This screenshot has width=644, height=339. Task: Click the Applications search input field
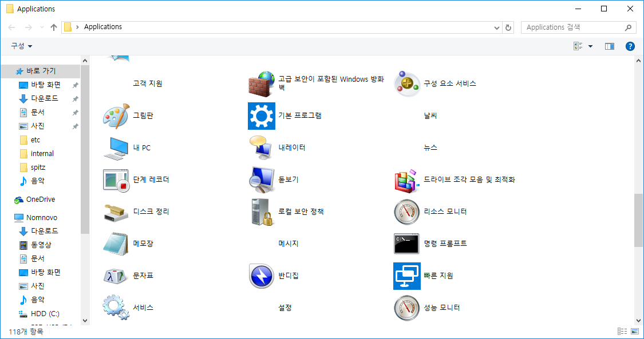pos(572,27)
